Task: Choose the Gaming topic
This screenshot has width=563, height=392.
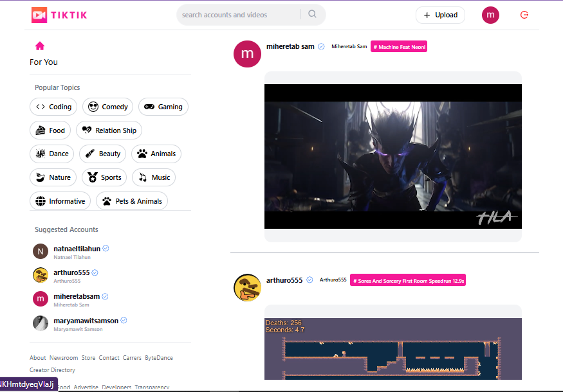Action: click(163, 107)
